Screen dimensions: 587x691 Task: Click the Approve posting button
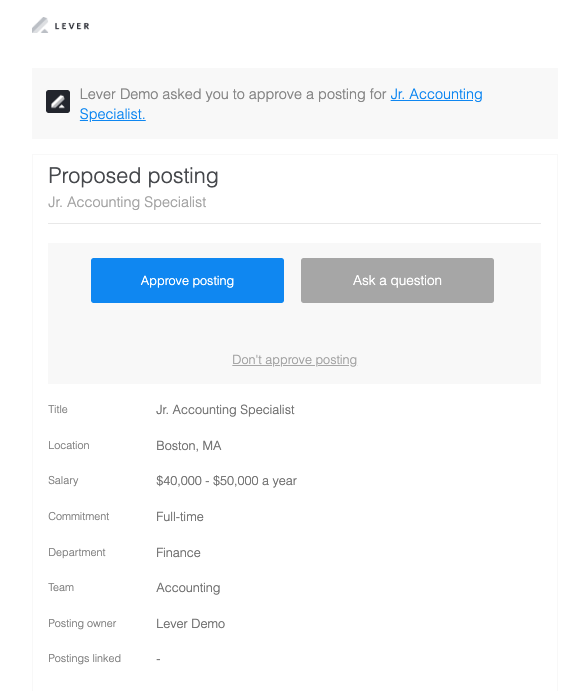pyautogui.click(x=187, y=280)
